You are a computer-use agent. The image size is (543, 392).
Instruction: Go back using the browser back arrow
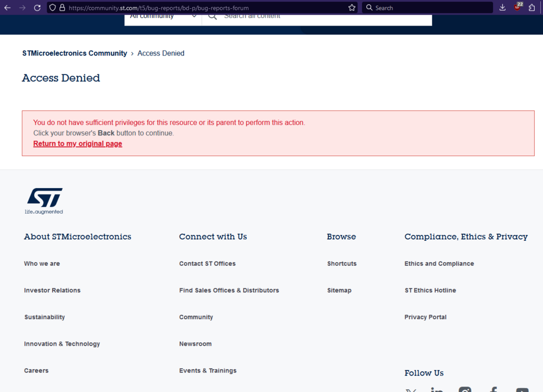point(7,8)
